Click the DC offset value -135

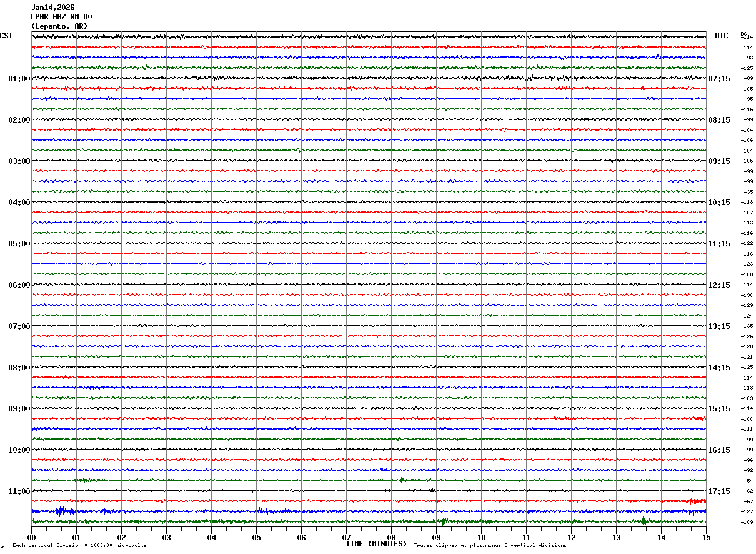[x=747, y=326]
